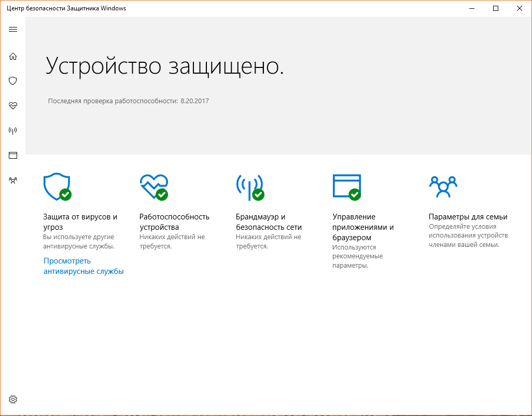This screenshot has height=416, width=532.
Task: Open 'Просмотреть антивирусные службы' link
Action: [83, 266]
